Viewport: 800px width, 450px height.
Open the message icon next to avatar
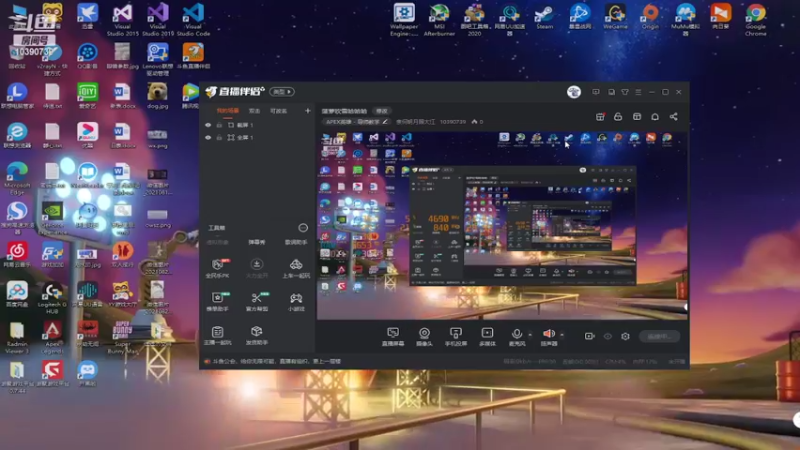point(595,92)
